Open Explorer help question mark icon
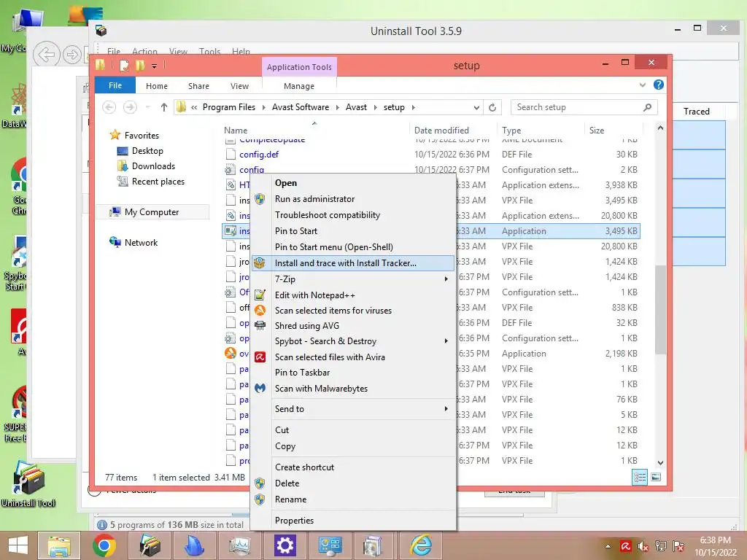The image size is (747, 560). (659, 85)
